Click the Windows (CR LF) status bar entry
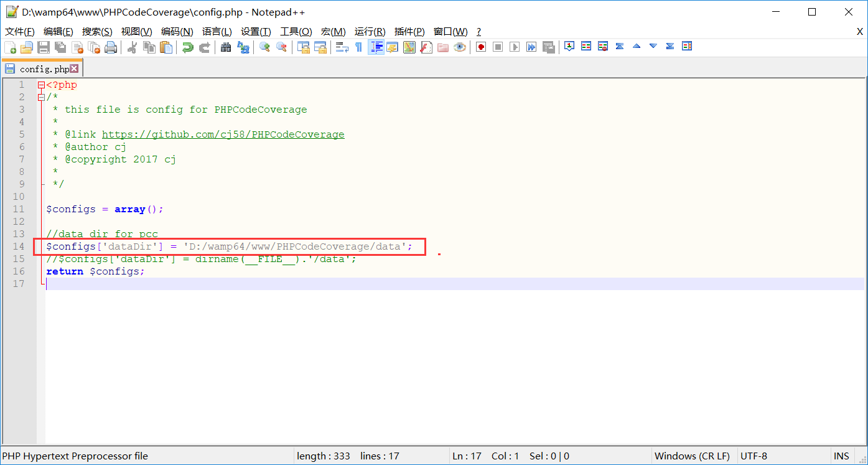 692,456
